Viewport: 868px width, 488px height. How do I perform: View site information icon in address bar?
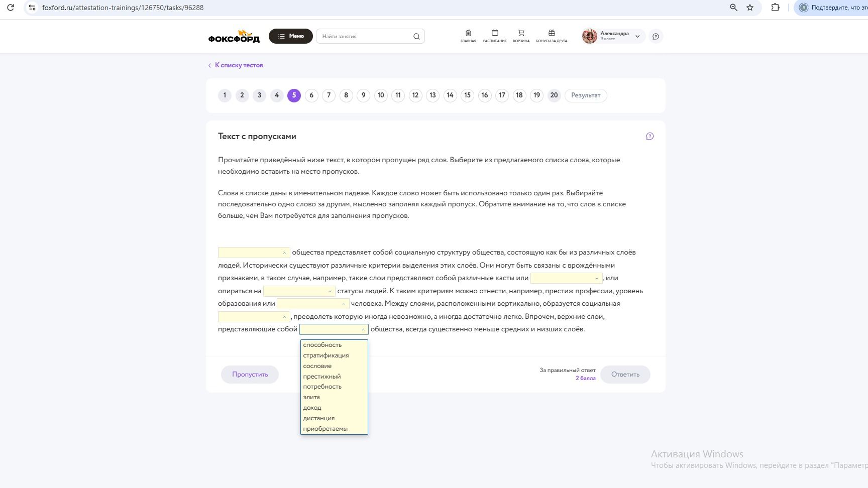32,8
